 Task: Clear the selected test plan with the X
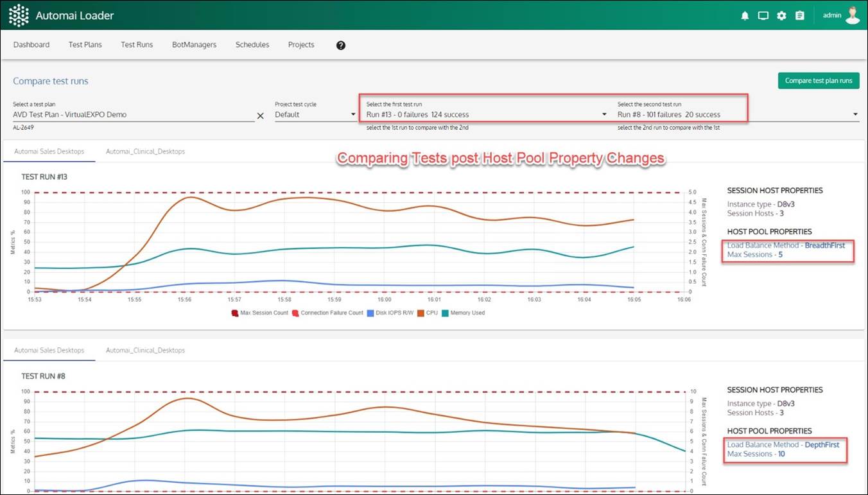[260, 116]
